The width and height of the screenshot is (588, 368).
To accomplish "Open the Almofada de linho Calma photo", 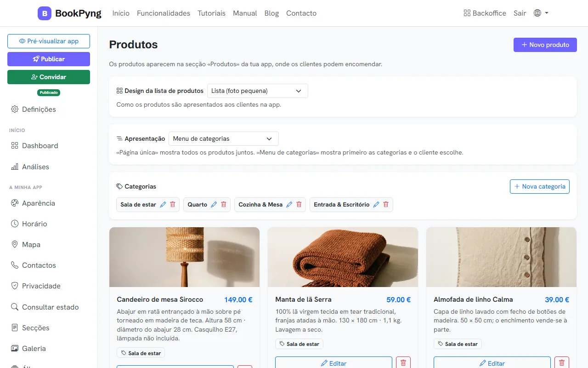I will point(501,257).
